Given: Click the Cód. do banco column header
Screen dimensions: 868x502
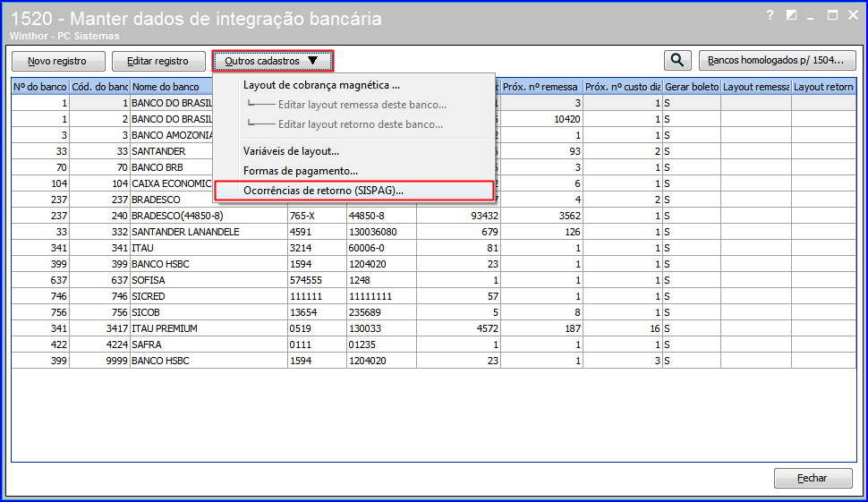Looking at the screenshot, I should click(x=99, y=87).
